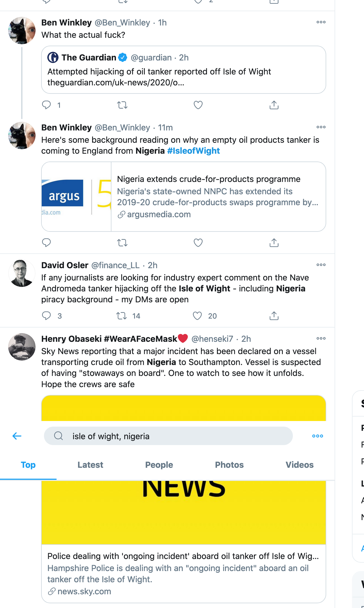Open the #IsleofWight hashtag

[193, 151]
